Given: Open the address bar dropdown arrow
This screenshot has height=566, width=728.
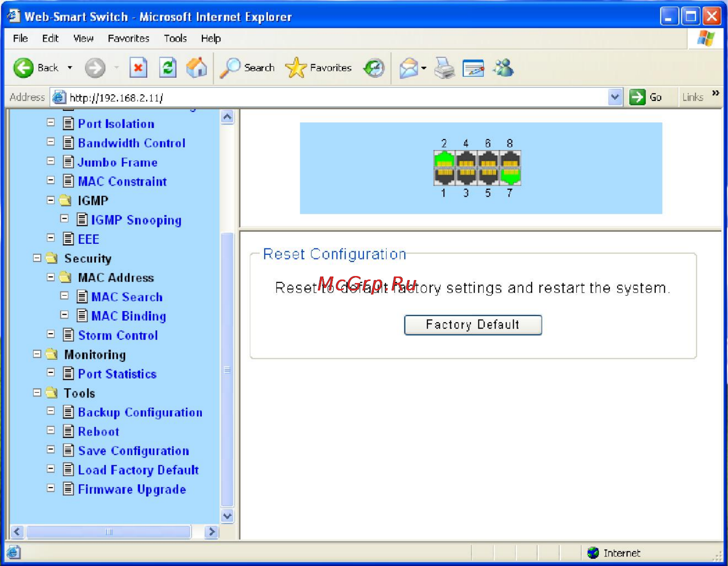Looking at the screenshot, I should (x=615, y=97).
